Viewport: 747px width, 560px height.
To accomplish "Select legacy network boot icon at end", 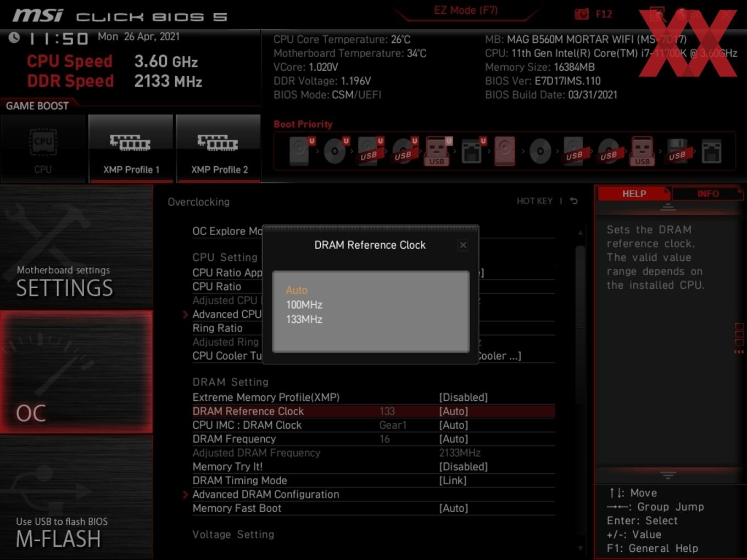I will [x=711, y=151].
